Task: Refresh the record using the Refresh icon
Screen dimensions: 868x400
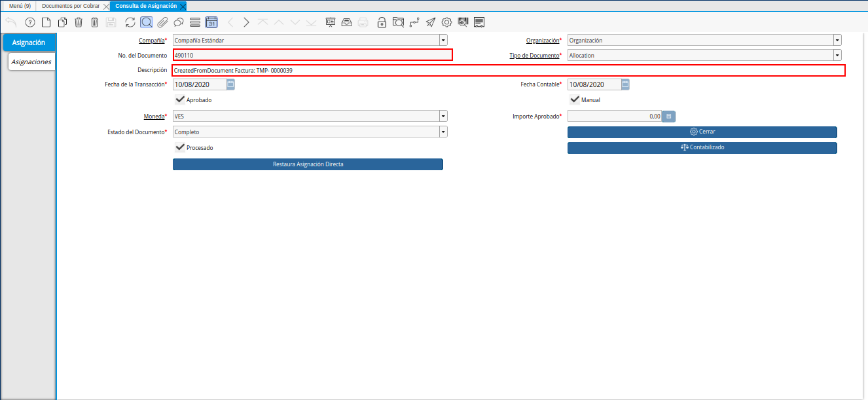Action: (x=129, y=22)
